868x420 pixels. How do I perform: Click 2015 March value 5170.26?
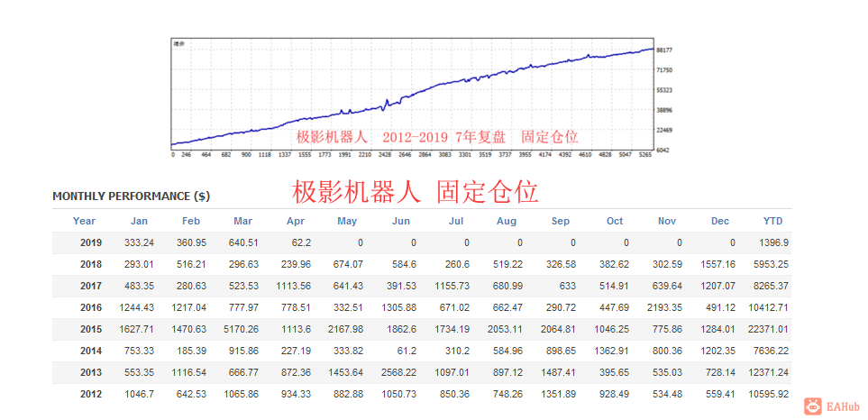(x=241, y=329)
